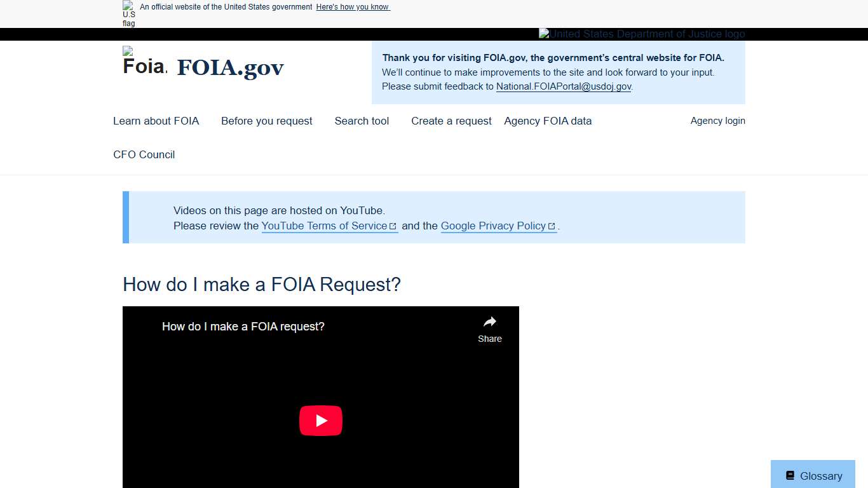The image size is (868, 488).
Task: Expand the Here's how you know banner
Action: (353, 7)
